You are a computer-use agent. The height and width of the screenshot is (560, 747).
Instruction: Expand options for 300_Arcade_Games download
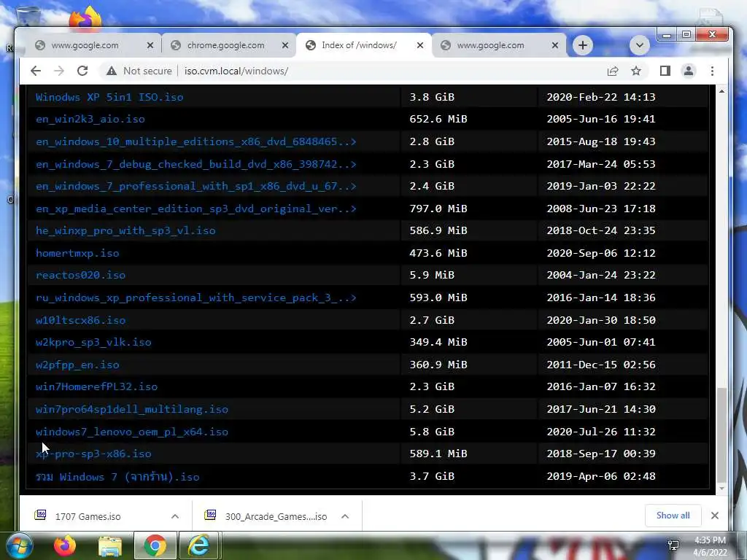pyautogui.click(x=345, y=516)
